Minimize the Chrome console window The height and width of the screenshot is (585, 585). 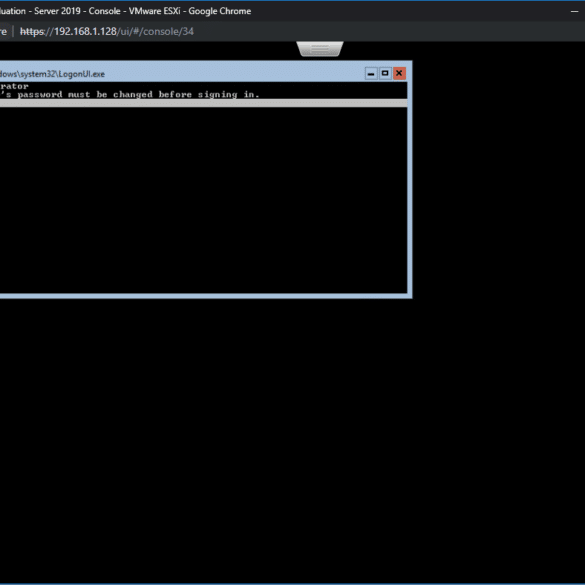pyautogui.click(x=575, y=11)
